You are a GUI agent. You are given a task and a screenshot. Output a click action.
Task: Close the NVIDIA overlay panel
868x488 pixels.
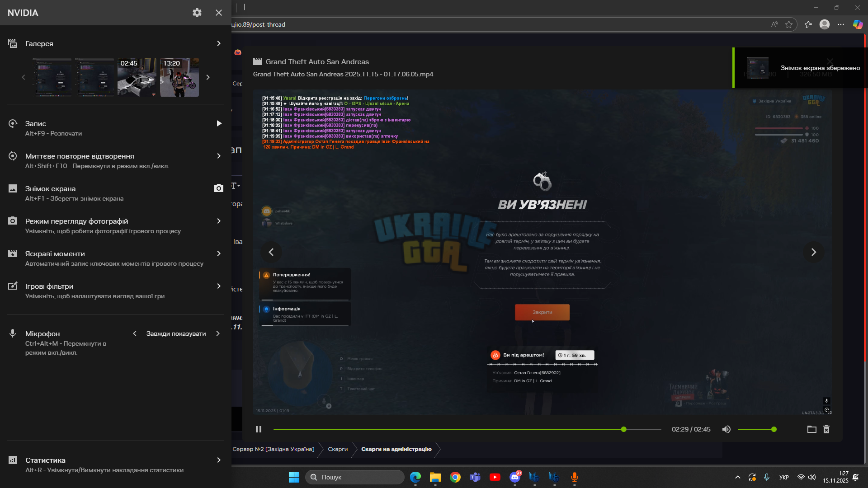[x=219, y=13]
